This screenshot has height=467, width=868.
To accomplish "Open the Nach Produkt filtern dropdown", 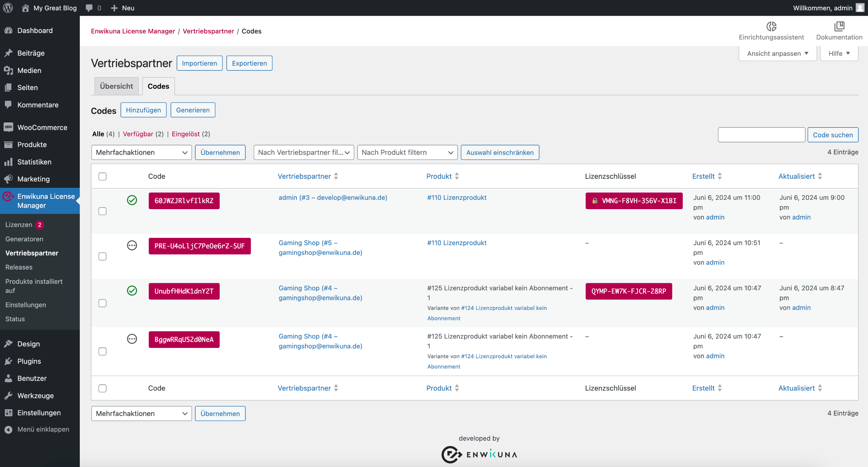I will point(406,152).
